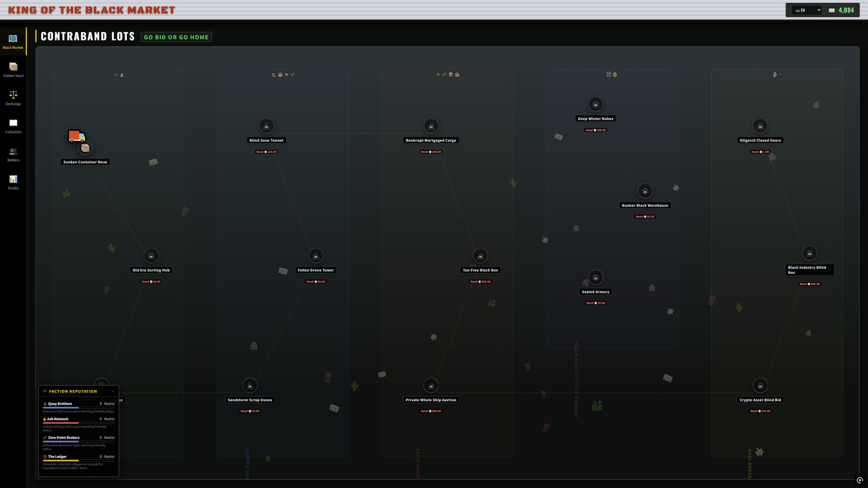Click the locked Sealed Armory node icon
This screenshot has height=488, width=868.
595,277
